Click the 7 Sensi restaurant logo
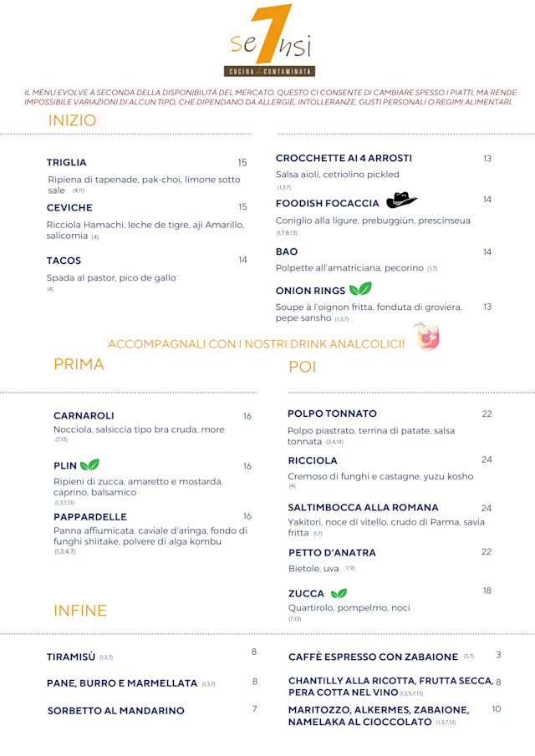535x756 pixels. tap(268, 42)
